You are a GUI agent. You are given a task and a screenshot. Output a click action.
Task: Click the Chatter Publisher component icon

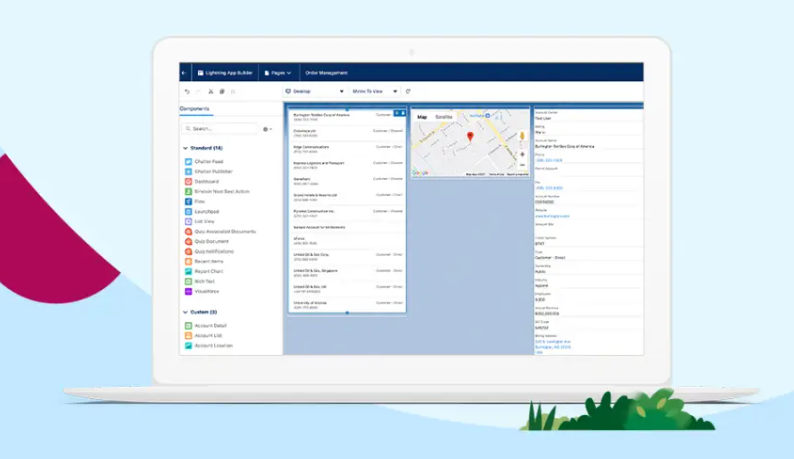[x=188, y=172]
